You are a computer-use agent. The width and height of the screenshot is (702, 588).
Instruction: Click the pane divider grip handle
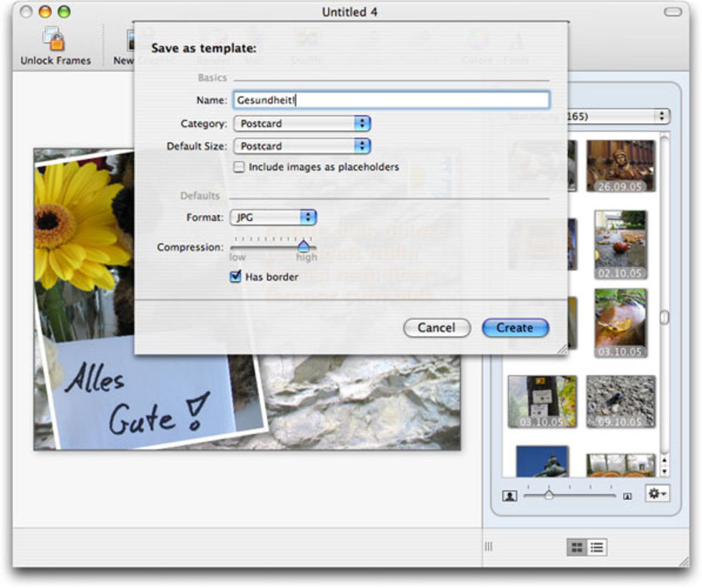point(489,547)
